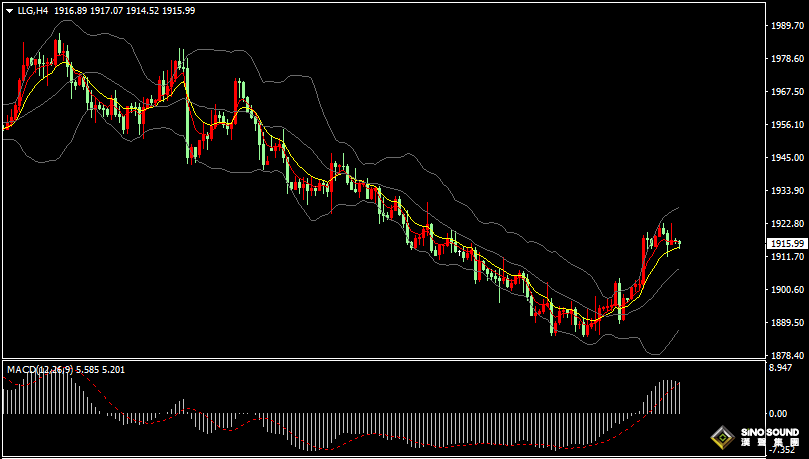Click the 0.00 MACD zero level label
The height and width of the screenshot is (459, 809).
tap(776, 413)
